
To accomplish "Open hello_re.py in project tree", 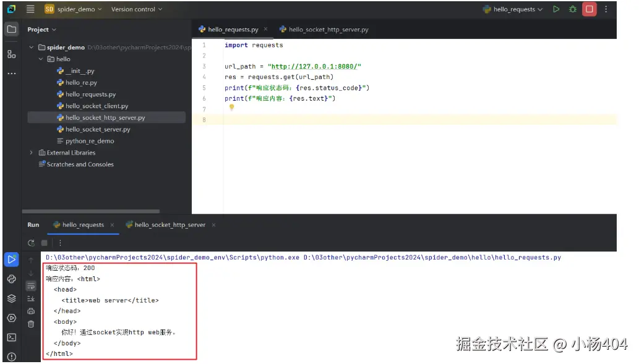I will [77, 83].
